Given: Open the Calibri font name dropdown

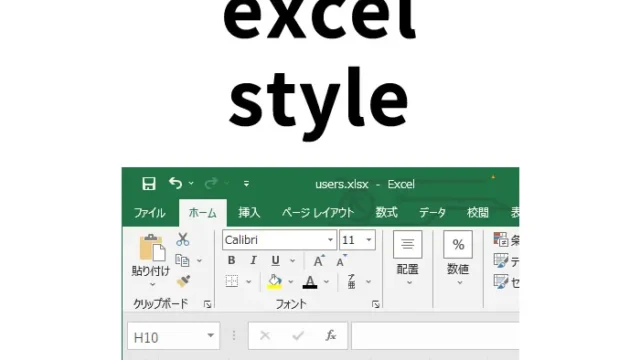Looking at the screenshot, I should [x=330, y=240].
